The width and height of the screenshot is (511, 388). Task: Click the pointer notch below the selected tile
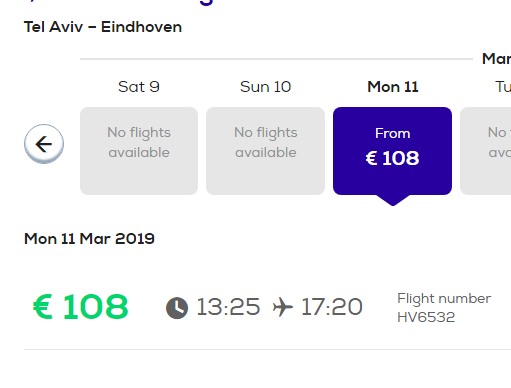pyautogui.click(x=393, y=200)
